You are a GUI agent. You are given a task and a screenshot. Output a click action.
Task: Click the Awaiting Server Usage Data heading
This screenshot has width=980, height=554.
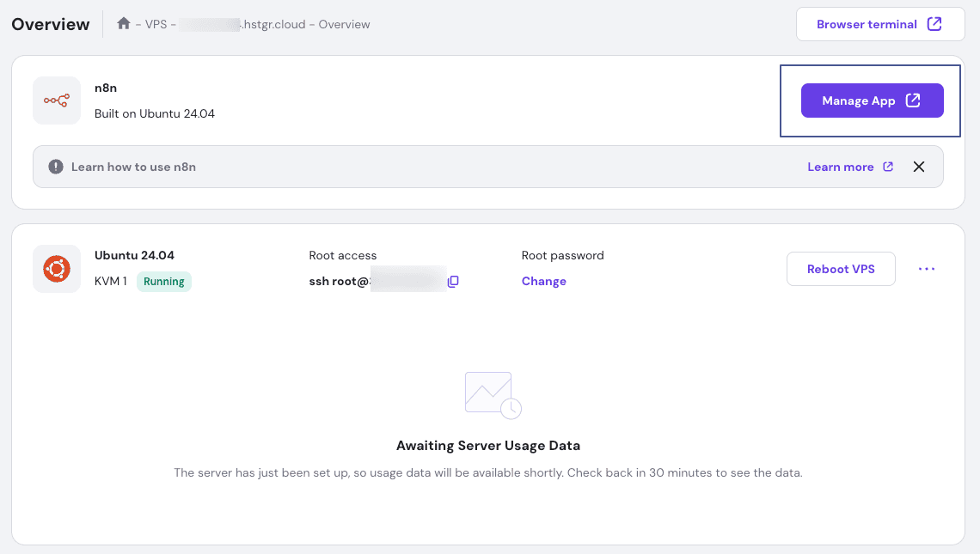487,446
